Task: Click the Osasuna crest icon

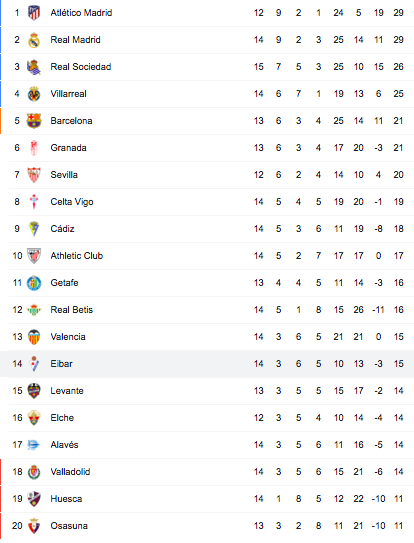Action: point(34,526)
